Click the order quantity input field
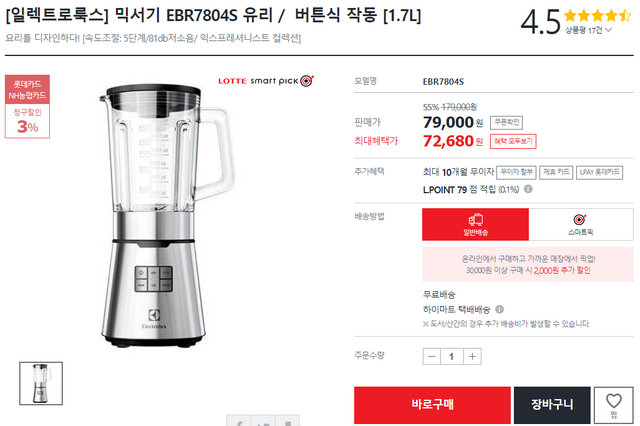 coord(452,356)
